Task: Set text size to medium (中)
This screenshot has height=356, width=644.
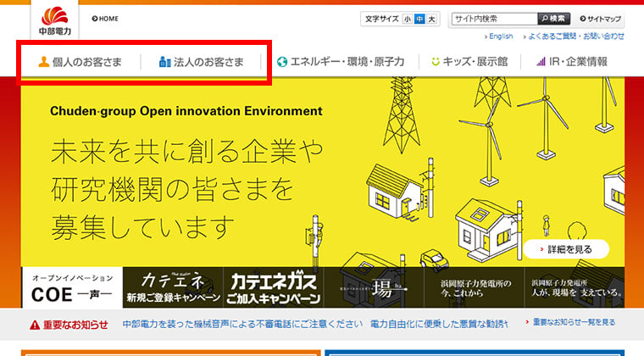Action: click(x=419, y=19)
